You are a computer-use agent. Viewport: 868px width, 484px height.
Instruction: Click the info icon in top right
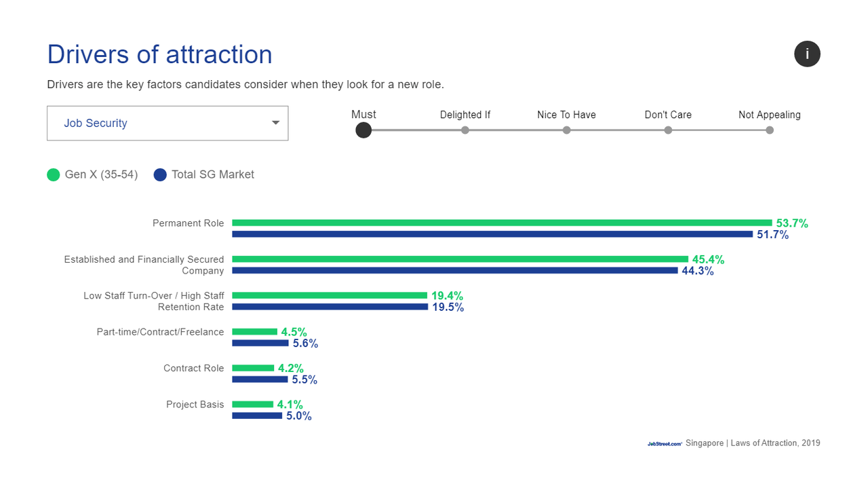[x=807, y=54]
